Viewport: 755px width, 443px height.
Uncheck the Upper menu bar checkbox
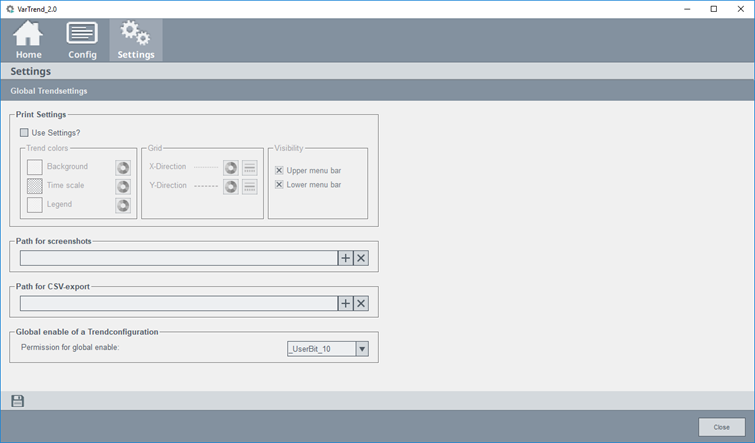(279, 170)
